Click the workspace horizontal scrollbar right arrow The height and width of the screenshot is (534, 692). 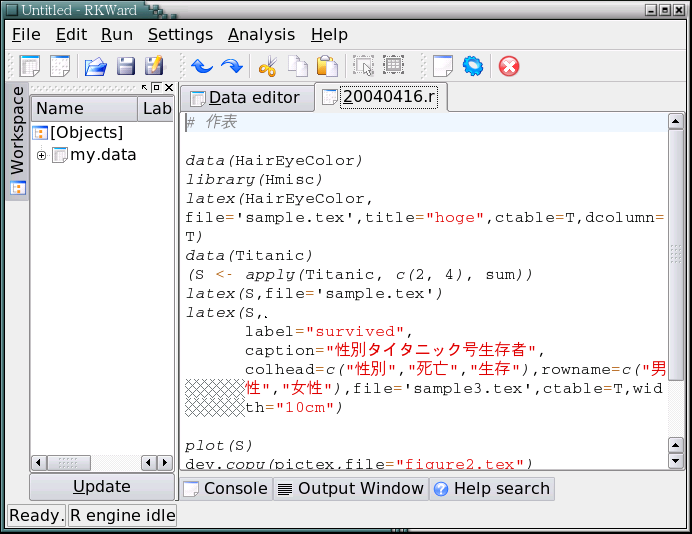(165, 463)
